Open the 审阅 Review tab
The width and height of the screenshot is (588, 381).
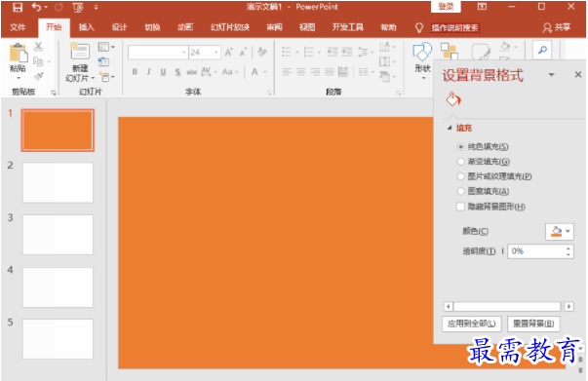click(x=274, y=27)
